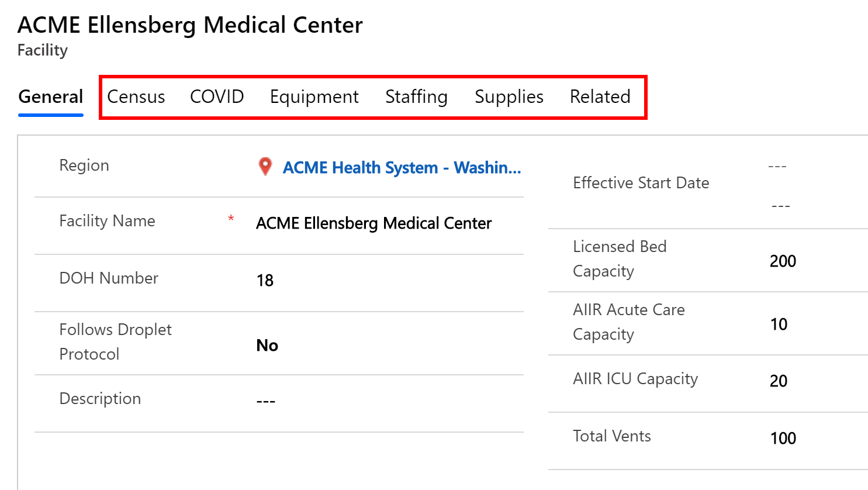Open the ACME Health System region link
This screenshot has height=490, width=868.
point(402,168)
